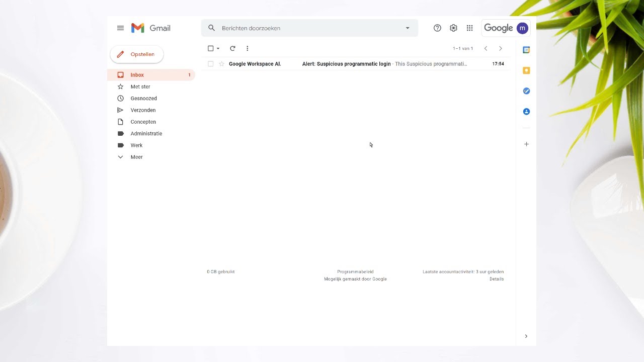
Task: Click sender name Google Workspace Al.
Action: point(255,64)
